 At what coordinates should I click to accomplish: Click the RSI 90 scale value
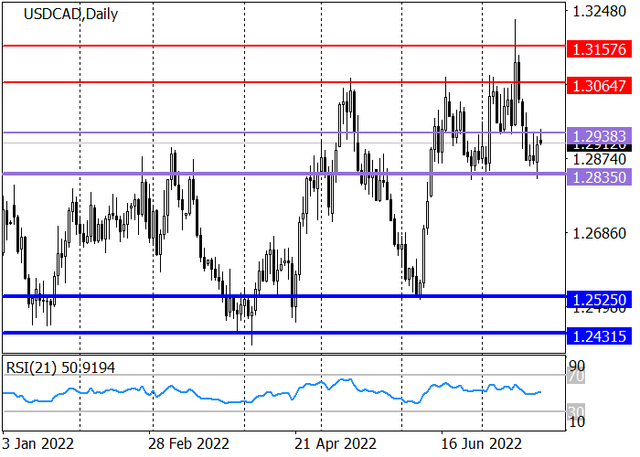coord(577,366)
